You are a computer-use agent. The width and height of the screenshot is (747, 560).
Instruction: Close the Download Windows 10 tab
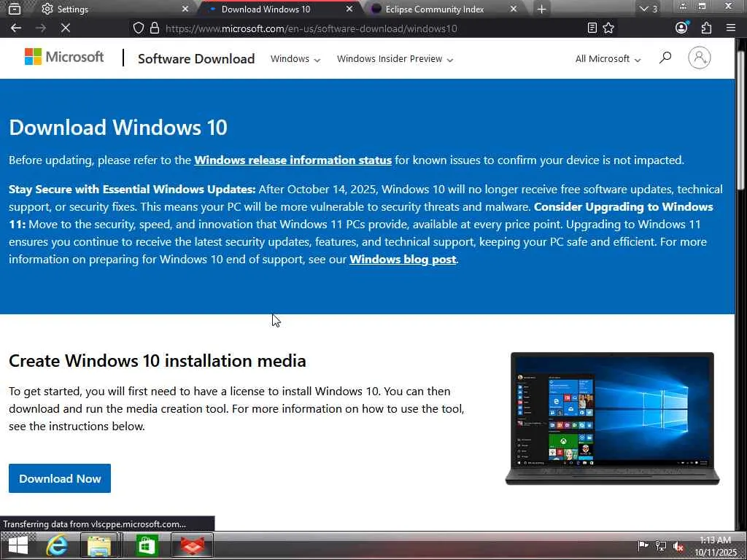(x=349, y=9)
